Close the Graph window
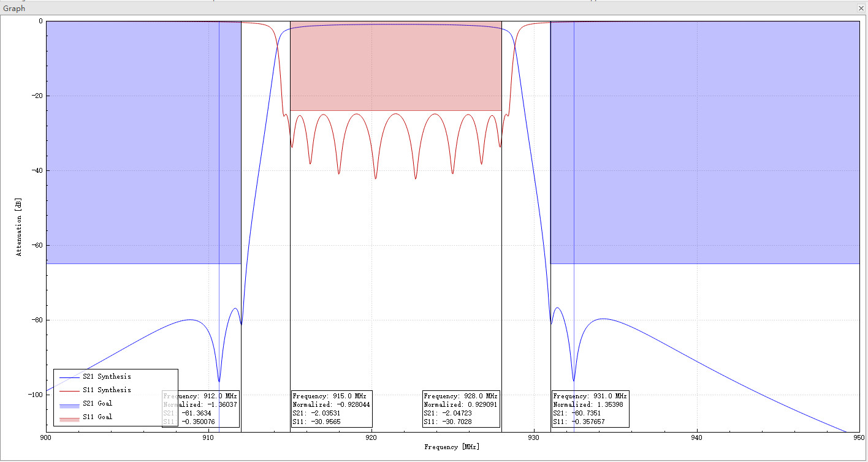 click(x=861, y=8)
